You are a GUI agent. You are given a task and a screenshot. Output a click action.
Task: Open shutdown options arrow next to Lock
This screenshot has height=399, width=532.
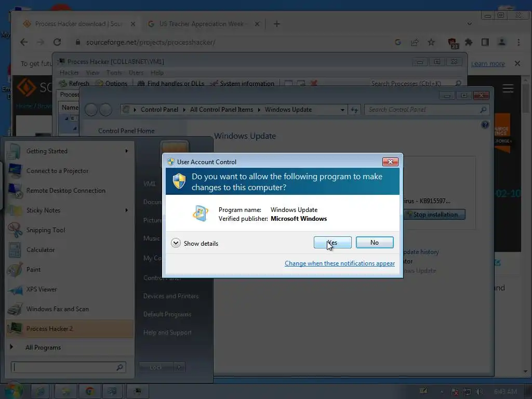(179, 367)
